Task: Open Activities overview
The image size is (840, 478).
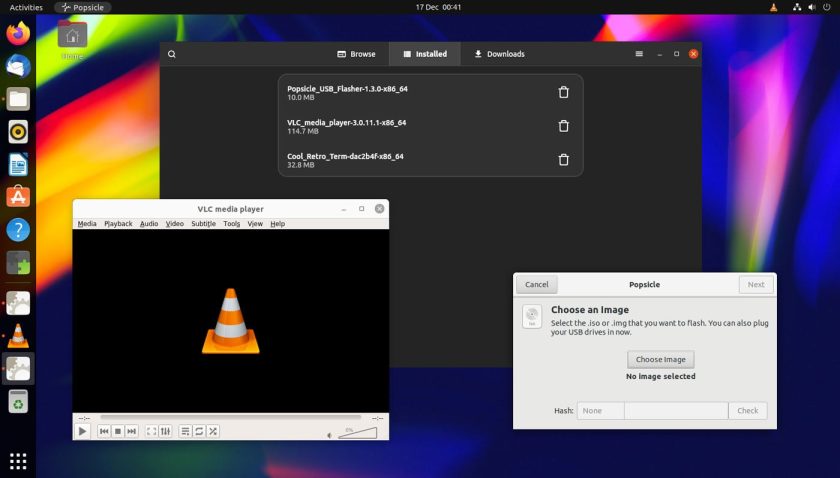Action: tap(26, 8)
